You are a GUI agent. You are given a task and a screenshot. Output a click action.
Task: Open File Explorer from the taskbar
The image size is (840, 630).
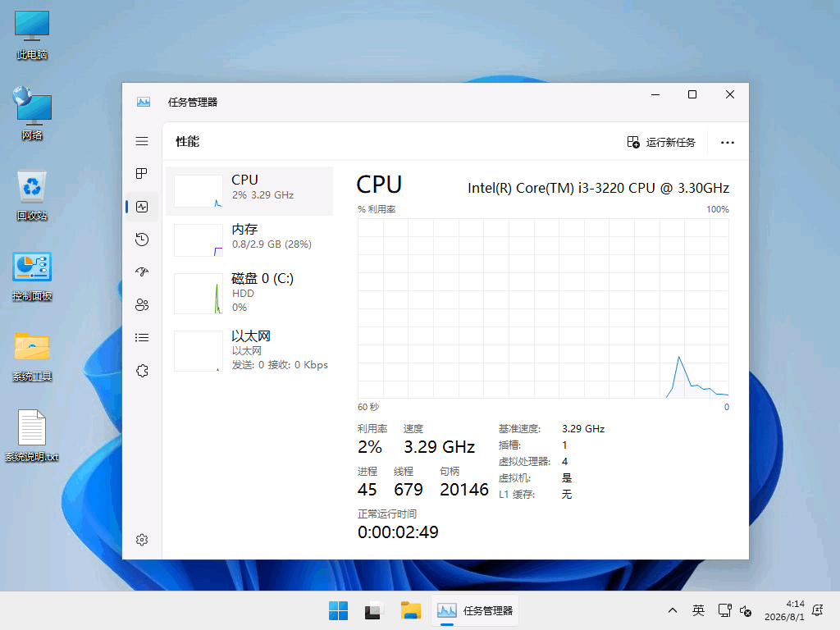410,610
